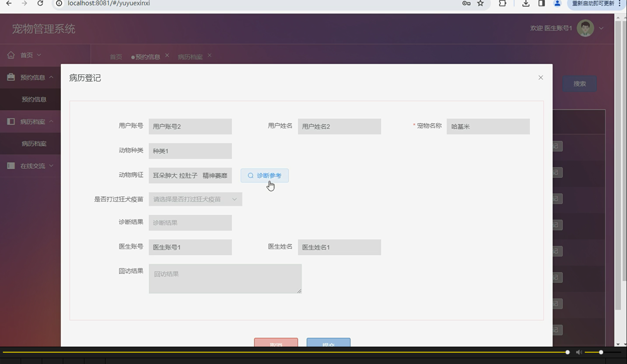The width and height of the screenshot is (627, 364).
Task: Click the home icon in the sidebar
Action: [11, 55]
